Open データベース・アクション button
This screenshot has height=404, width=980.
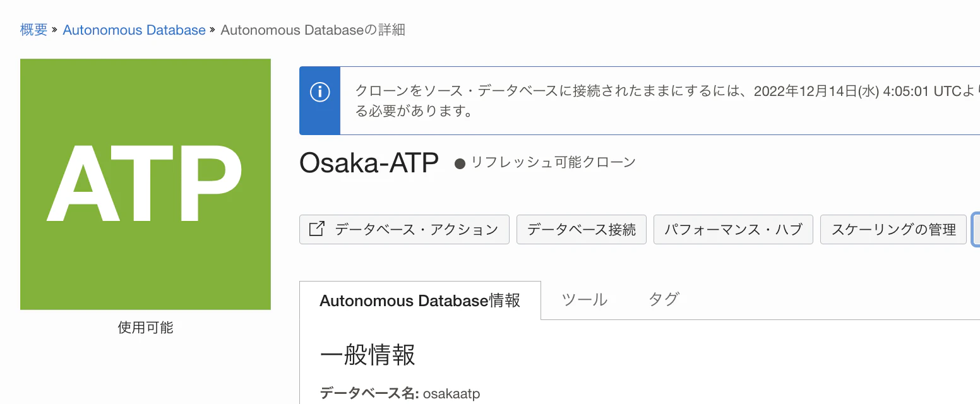[x=404, y=229]
